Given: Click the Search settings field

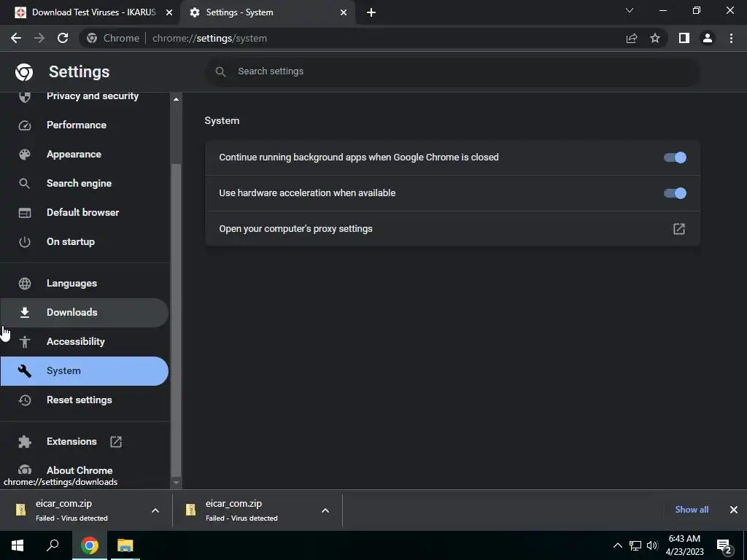Looking at the screenshot, I should [x=452, y=71].
